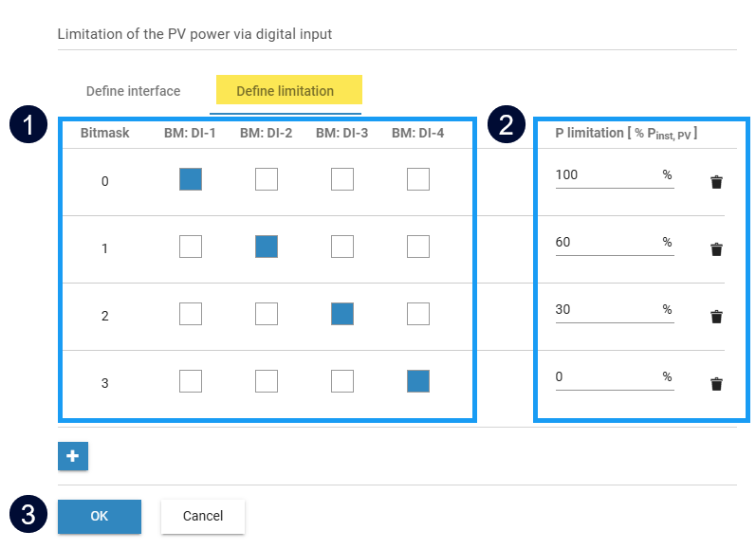Check BM: DI-2 in bitmask 0 row

(x=267, y=179)
